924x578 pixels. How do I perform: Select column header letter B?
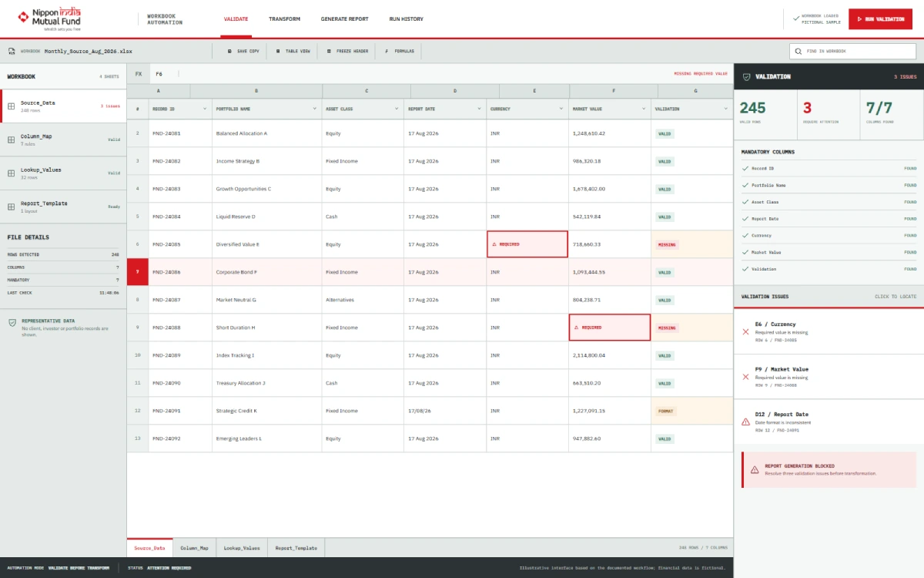pos(256,91)
